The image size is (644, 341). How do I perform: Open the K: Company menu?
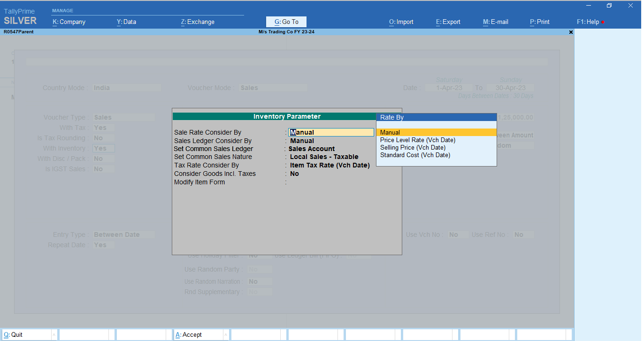pyautogui.click(x=69, y=22)
